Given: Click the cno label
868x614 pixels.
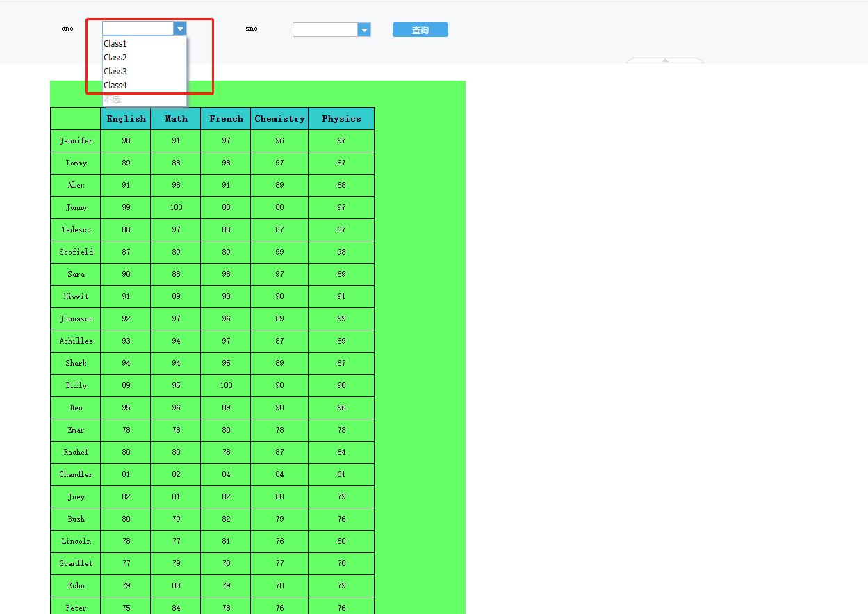Looking at the screenshot, I should point(67,29).
